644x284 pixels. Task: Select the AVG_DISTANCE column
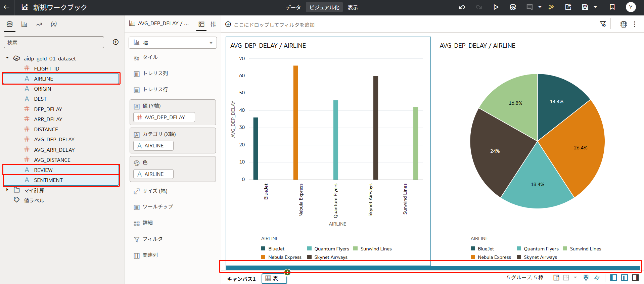pos(52,160)
